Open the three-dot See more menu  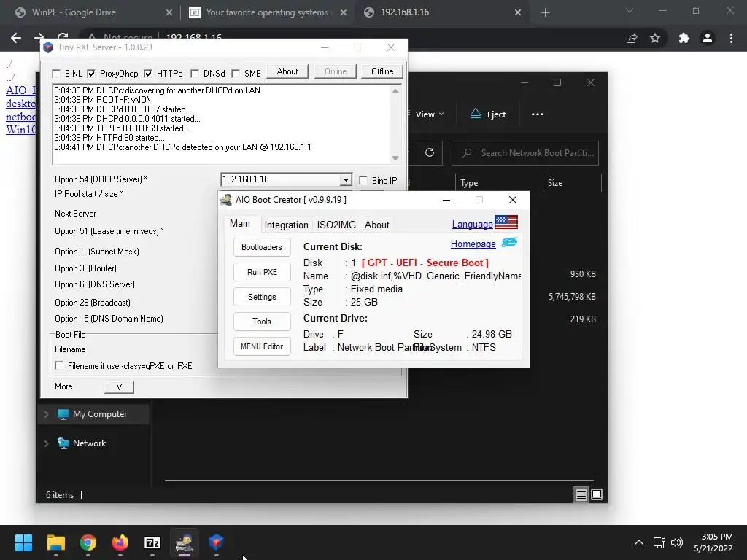point(538,114)
